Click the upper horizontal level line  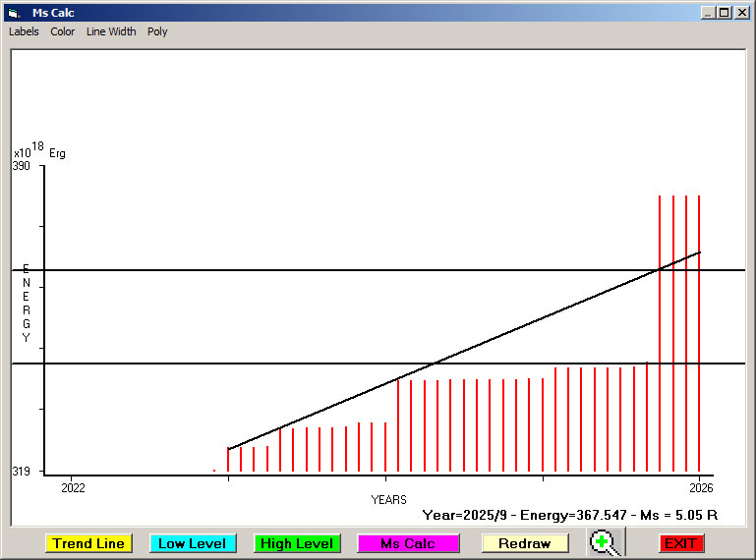pos(295,270)
